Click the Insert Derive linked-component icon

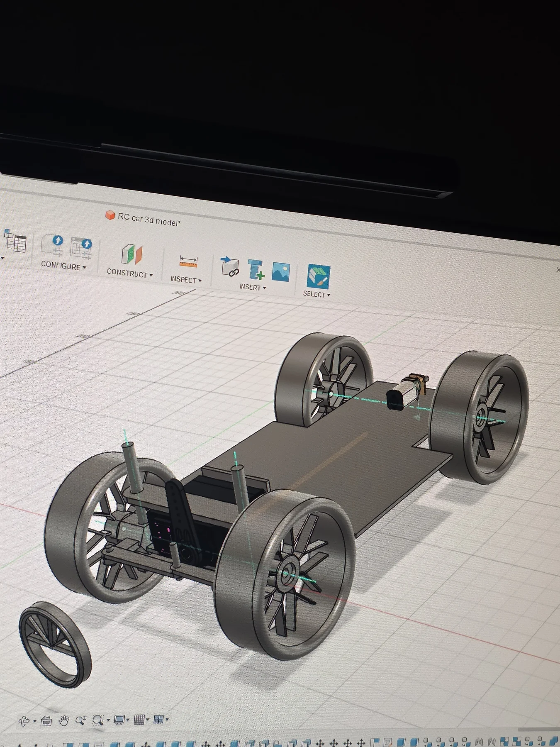229,266
